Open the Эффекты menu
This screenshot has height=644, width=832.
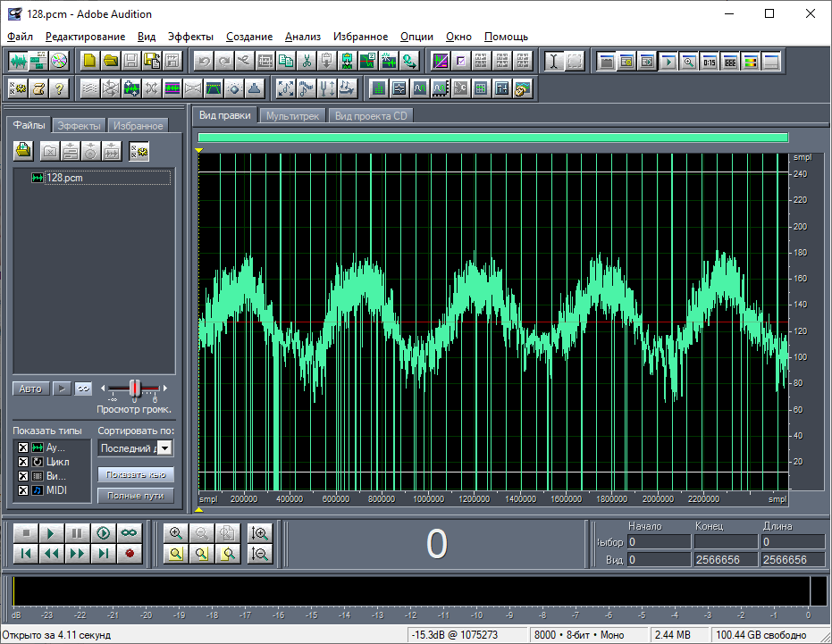coord(192,37)
